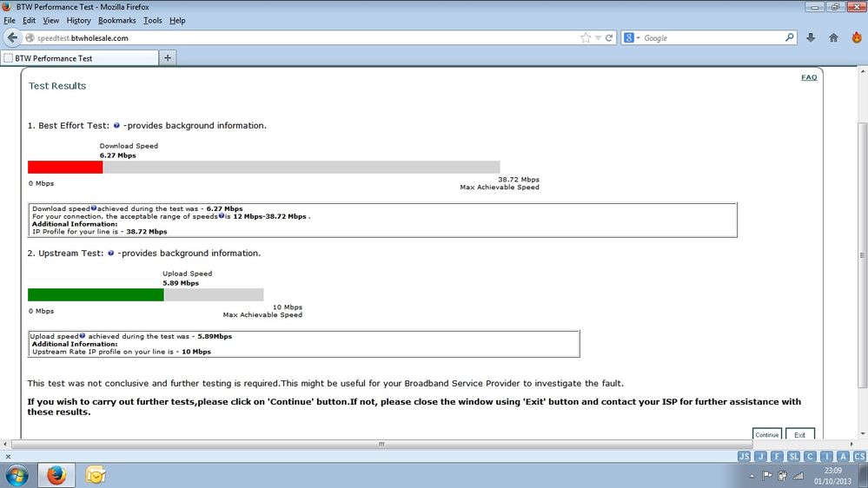Click the Continue button

click(x=766, y=434)
